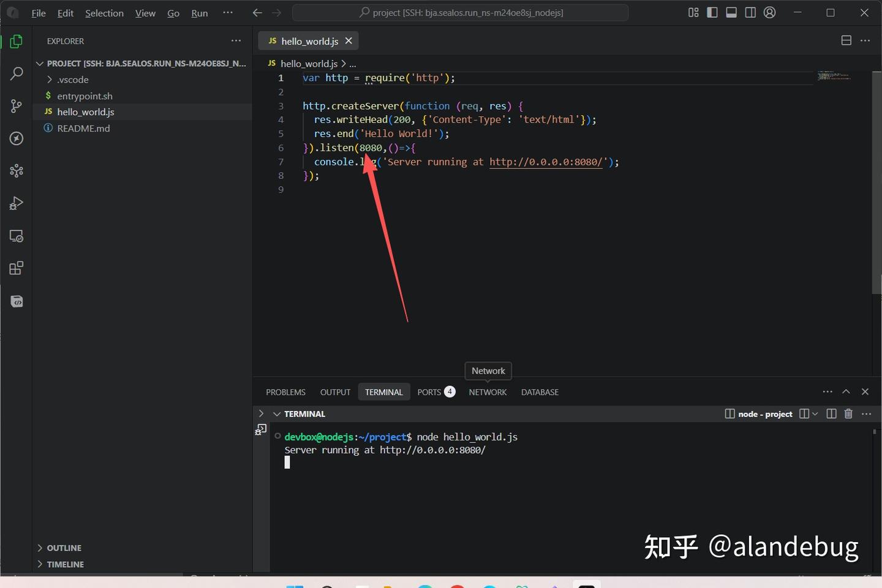The height and width of the screenshot is (588, 882).
Task: Open the Source Control view
Action: 17,106
